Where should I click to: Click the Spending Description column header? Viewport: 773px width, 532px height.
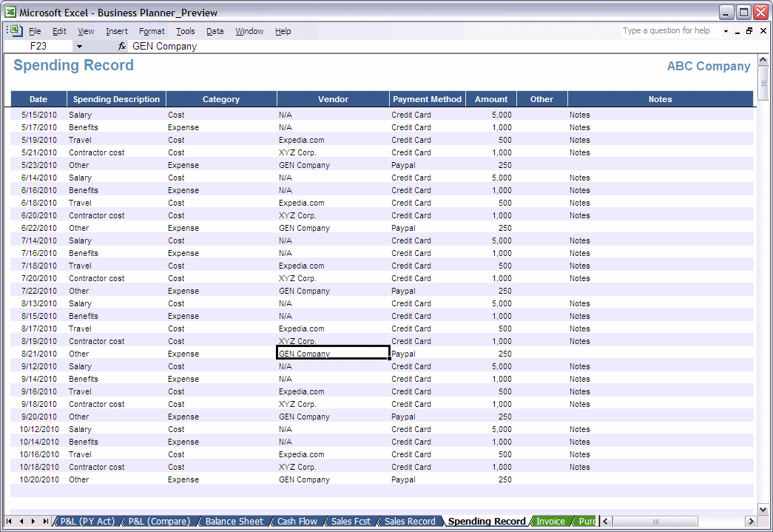pos(116,99)
